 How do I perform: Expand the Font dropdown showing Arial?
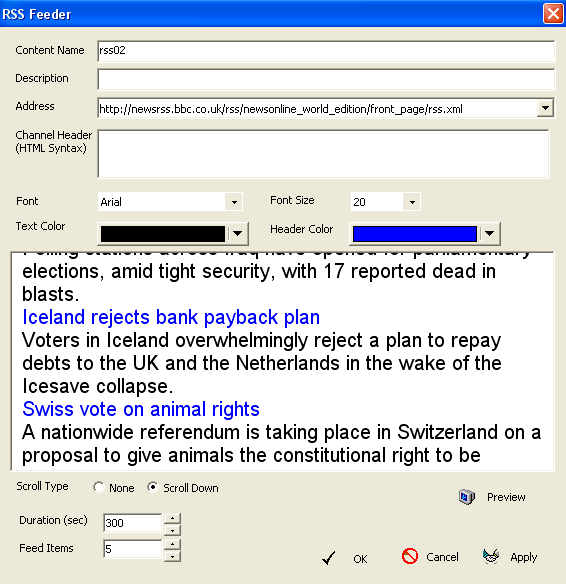(x=234, y=202)
